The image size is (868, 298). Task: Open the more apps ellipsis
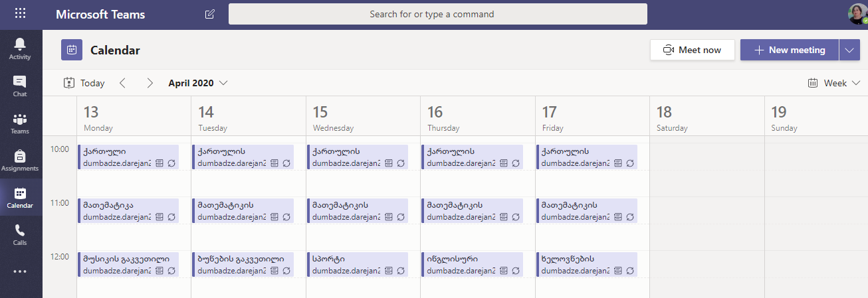point(20,271)
